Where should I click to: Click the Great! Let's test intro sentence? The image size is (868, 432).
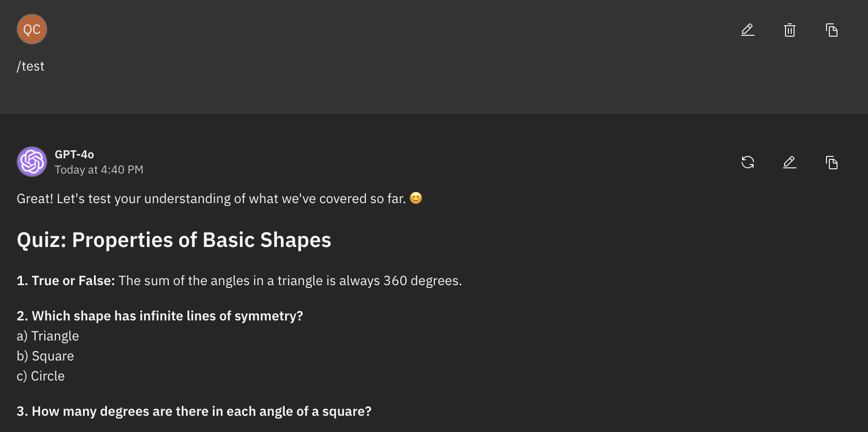[211, 199]
